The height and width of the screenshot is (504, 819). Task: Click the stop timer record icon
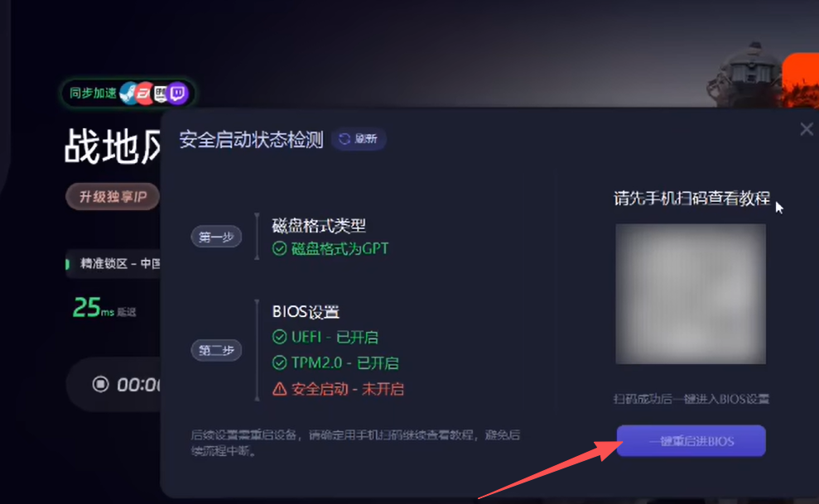coord(100,385)
